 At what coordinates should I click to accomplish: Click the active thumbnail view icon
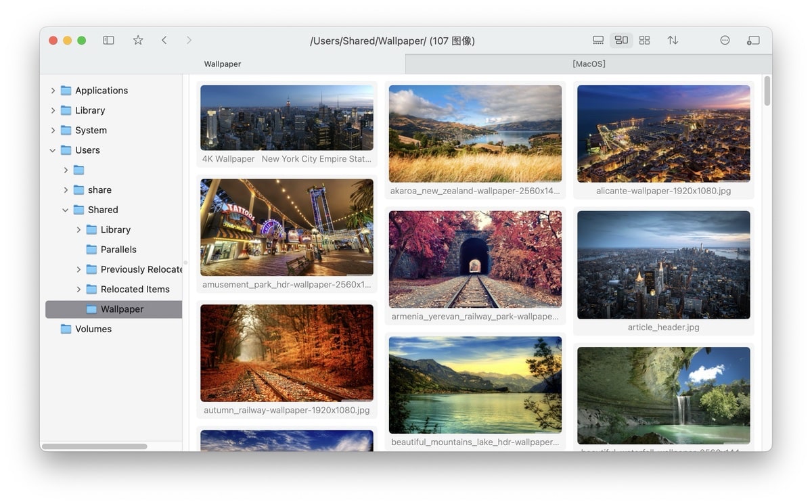pos(621,40)
